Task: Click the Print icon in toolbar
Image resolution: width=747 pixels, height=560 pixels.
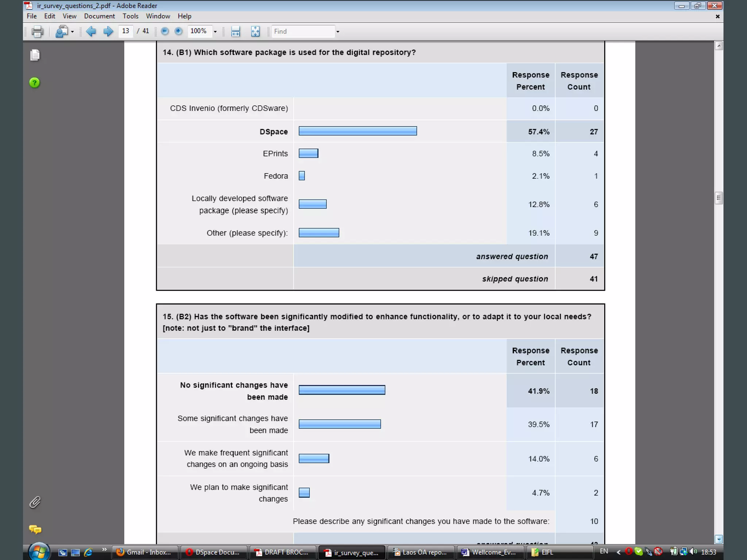Action: coord(37,32)
